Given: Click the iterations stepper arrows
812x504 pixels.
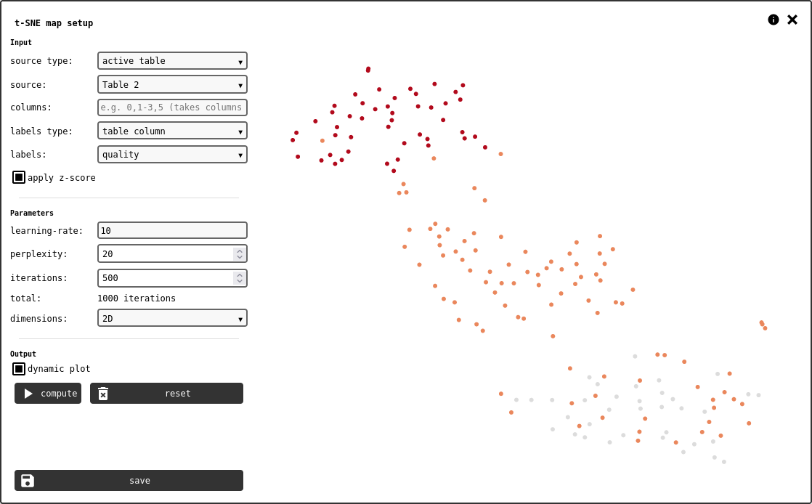Looking at the screenshot, I should point(240,278).
